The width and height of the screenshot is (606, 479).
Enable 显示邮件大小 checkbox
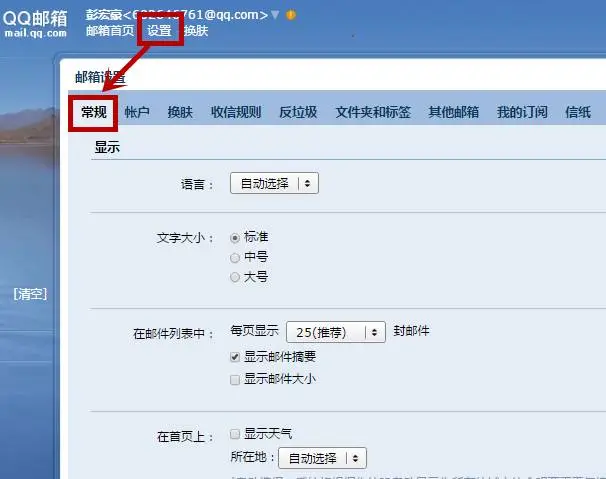click(x=235, y=380)
